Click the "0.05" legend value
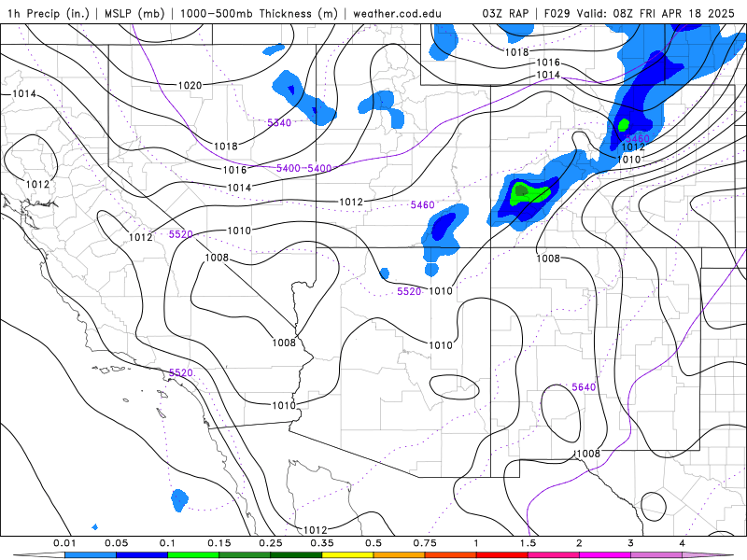The width and height of the screenshot is (747, 560). click(x=116, y=543)
